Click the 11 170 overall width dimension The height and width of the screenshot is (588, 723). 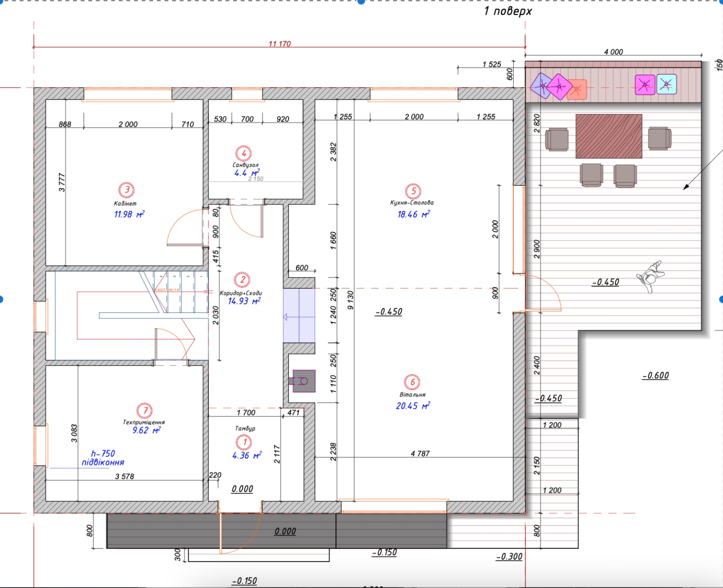[x=280, y=44]
